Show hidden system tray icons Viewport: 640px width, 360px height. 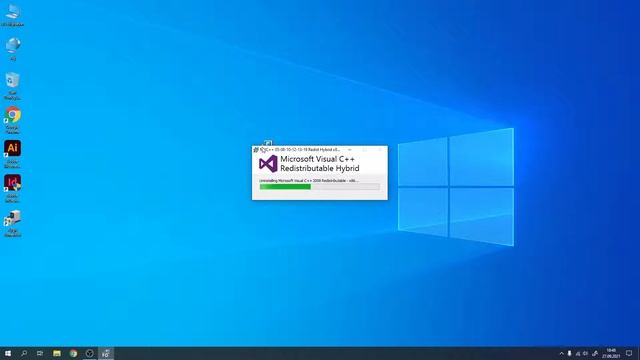coord(561,354)
